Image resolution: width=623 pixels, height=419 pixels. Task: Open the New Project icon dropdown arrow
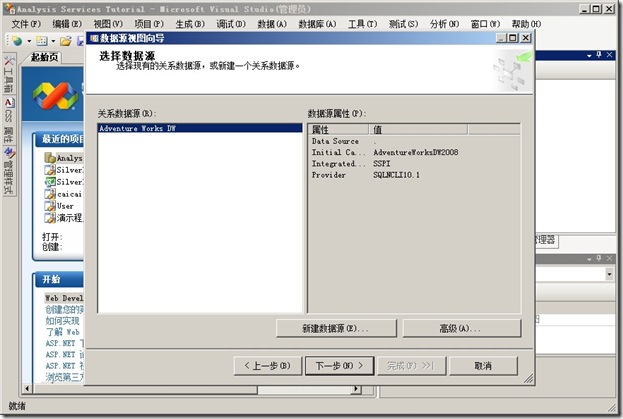[29, 41]
